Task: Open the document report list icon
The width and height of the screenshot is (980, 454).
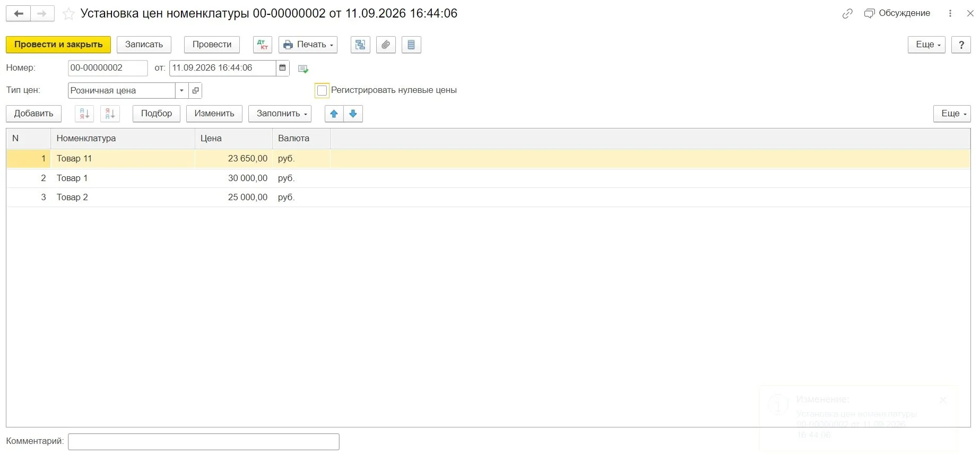Action: [x=411, y=45]
